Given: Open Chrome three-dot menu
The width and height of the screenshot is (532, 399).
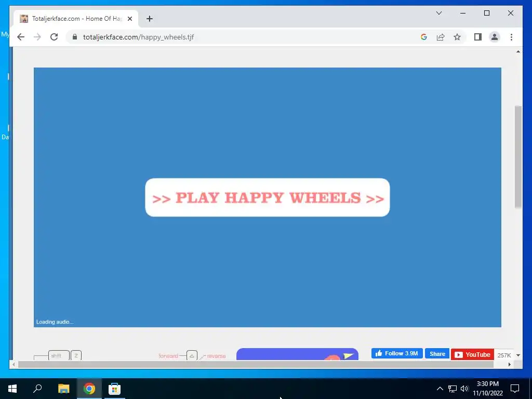Looking at the screenshot, I should (x=511, y=37).
